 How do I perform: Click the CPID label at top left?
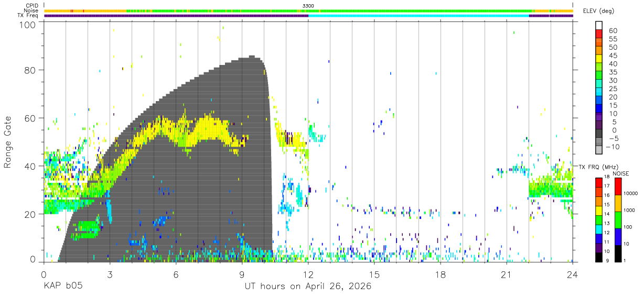pyautogui.click(x=31, y=6)
